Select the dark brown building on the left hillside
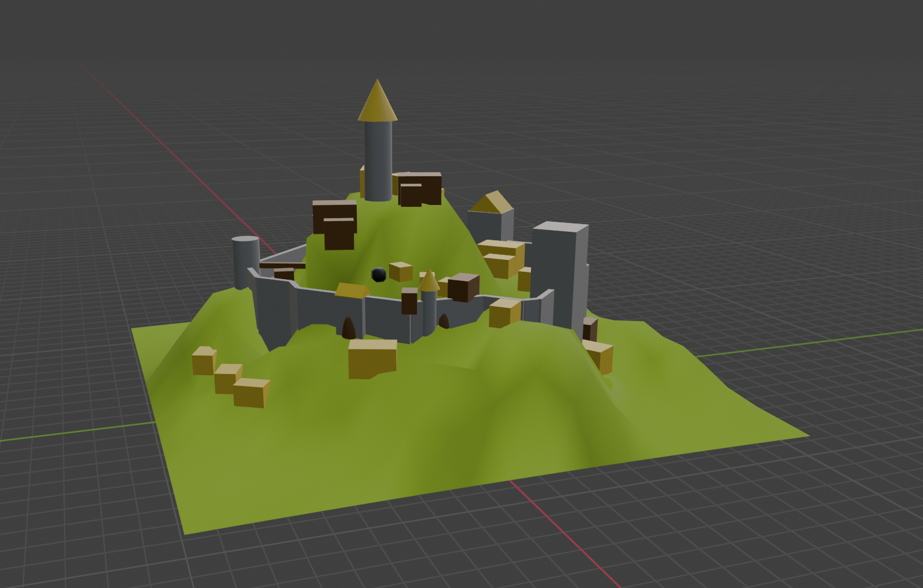Screen dimensions: 923x588 [x=335, y=224]
